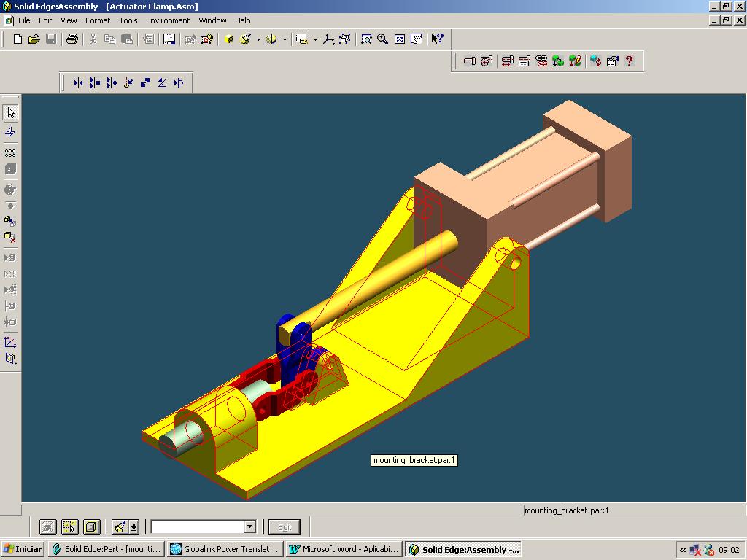The width and height of the screenshot is (747, 560).
Task: Save using the floppy disk icon
Action: click(51, 39)
